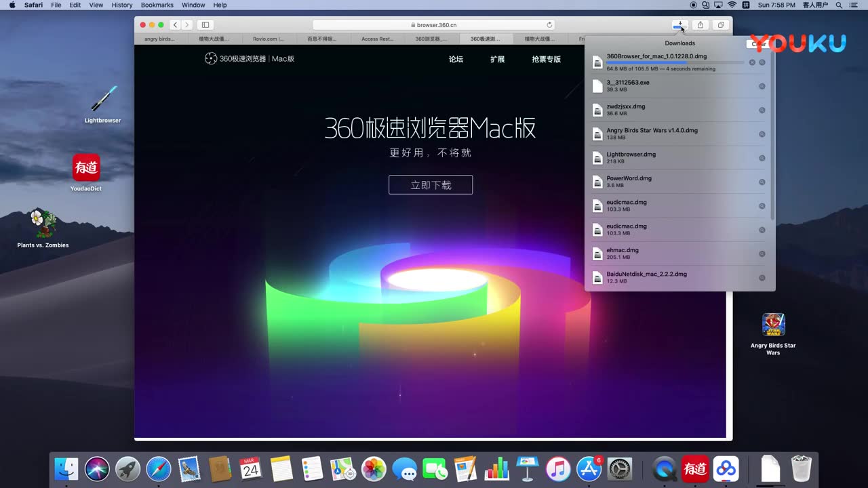Launch Angry Birds Star Wars from the desktop

[773, 325]
